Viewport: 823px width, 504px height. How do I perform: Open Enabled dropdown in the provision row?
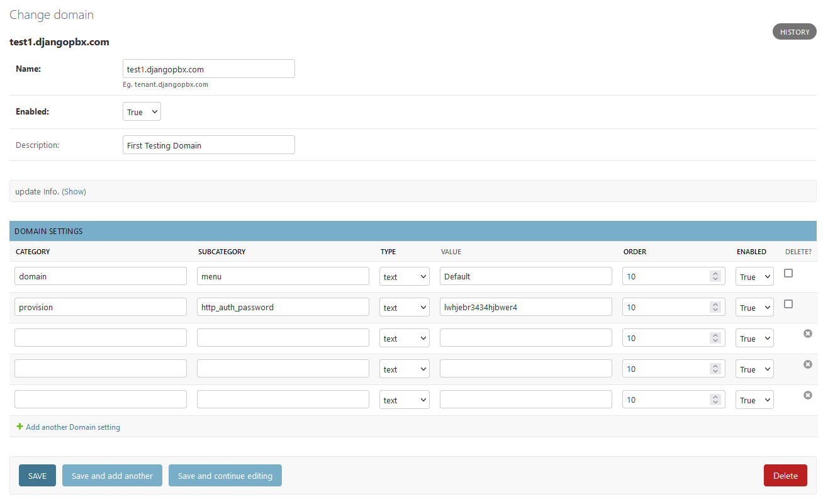[x=754, y=307]
